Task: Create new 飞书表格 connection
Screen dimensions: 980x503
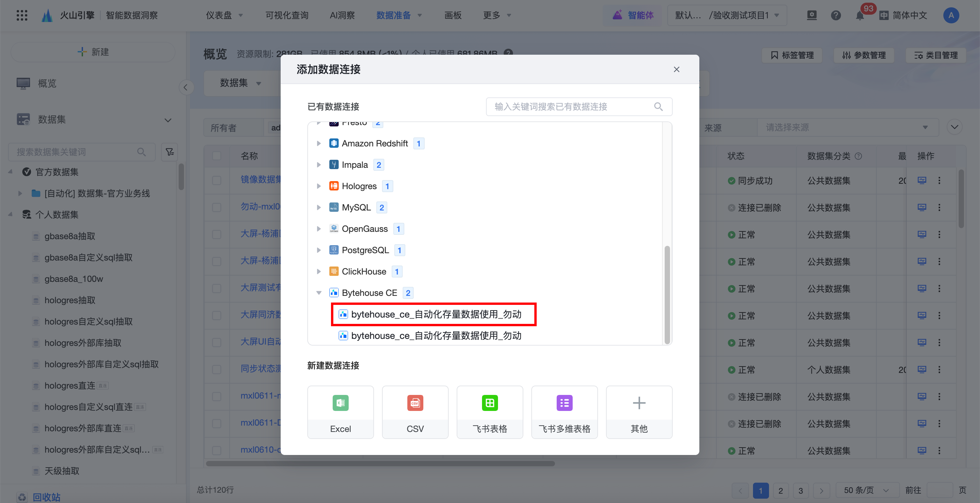Action: point(490,412)
